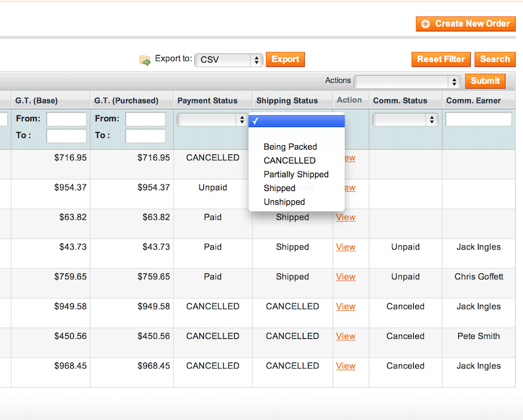Sort by the Shipping Status column header
Image resolution: width=523 pixels, height=420 pixels.
coord(287,100)
